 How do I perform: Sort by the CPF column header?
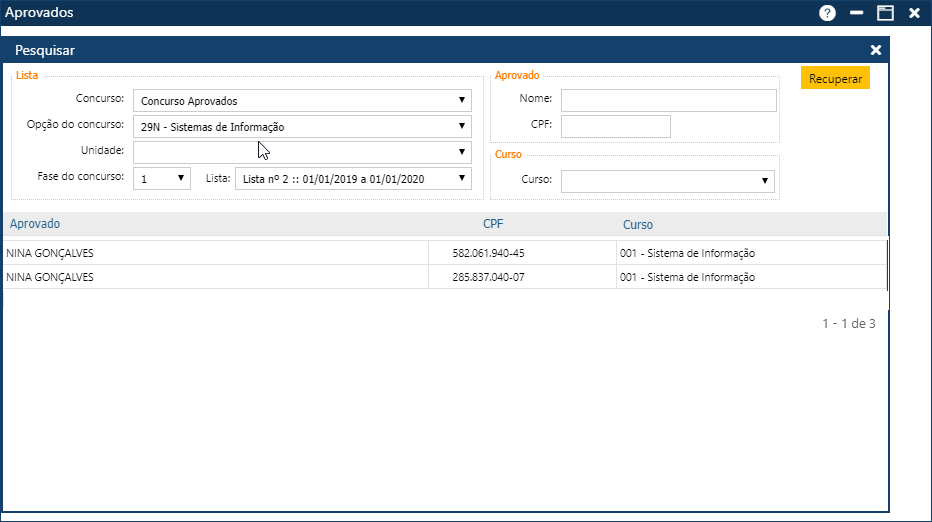click(493, 224)
